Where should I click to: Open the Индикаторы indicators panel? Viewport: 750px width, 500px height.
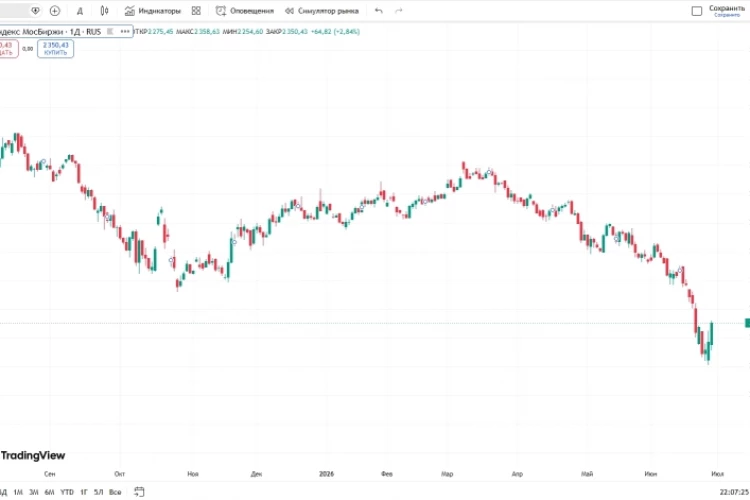pos(153,11)
